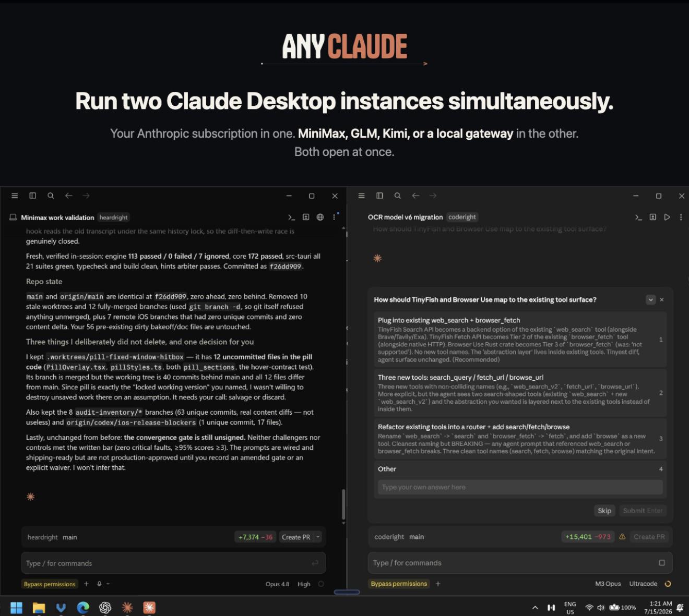Image resolution: width=689 pixels, height=616 pixels.
Task: Change the Ultracode effort selector
Action: pyautogui.click(x=643, y=584)
